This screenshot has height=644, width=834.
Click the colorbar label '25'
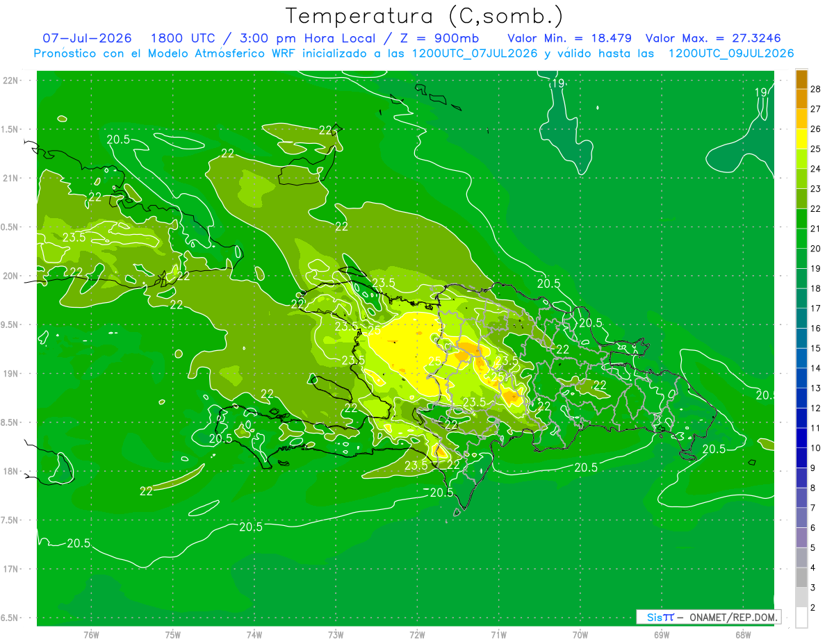[816, 149]
